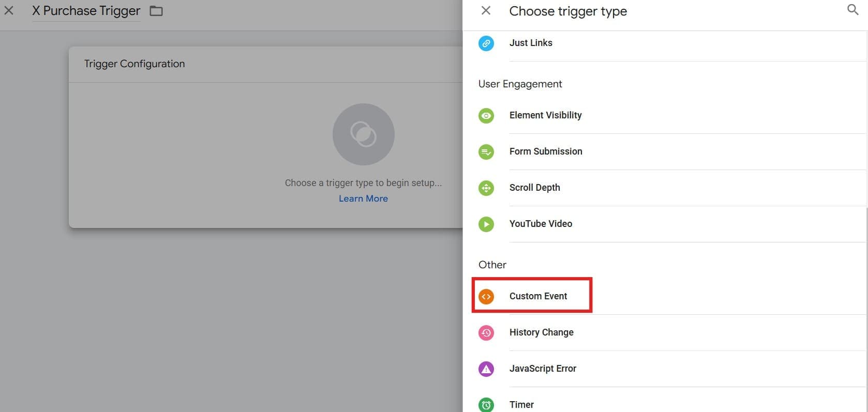Click the Element Visibility eye icon
The height and width of the screenshot is (412, 868).
(486, 115)
